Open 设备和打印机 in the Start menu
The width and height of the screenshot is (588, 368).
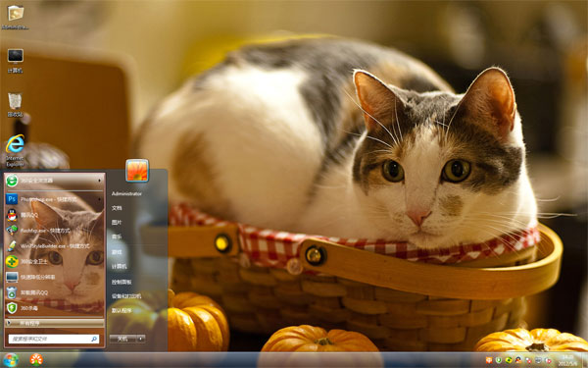pos(126,296)
